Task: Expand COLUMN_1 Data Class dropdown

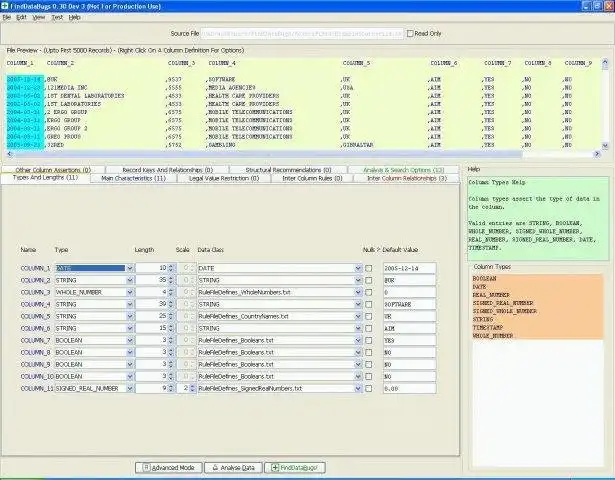Action: point(358,268)
